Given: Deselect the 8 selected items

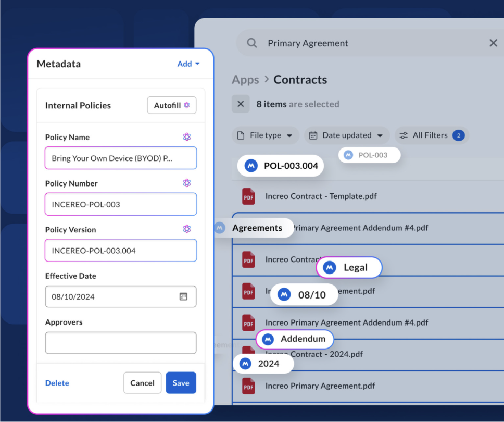Looking at the screenshot, I should pyautogui.click(x=241, y=104).
